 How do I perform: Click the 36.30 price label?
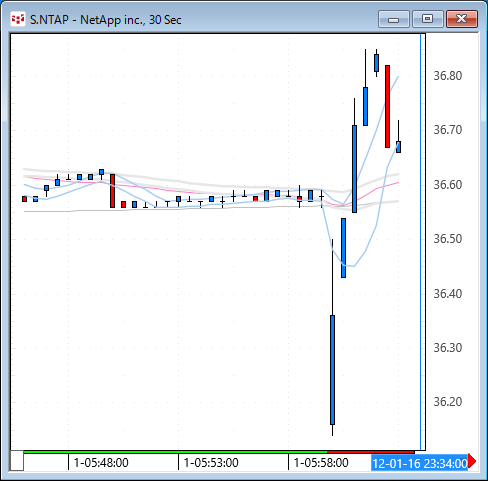pyautogui.click(x=448, y=348)
